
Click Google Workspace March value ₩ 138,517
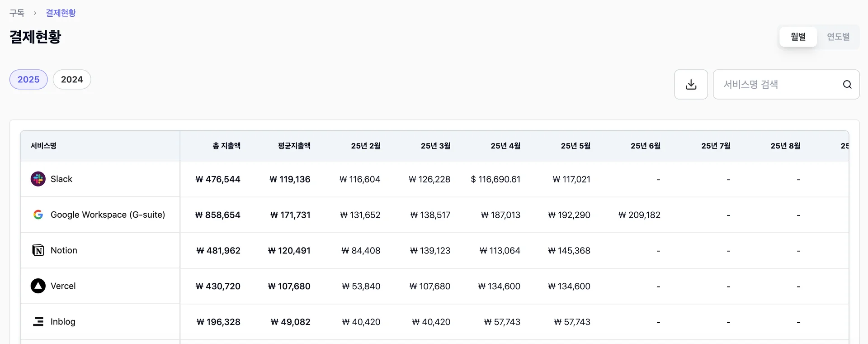pos(430,215)
